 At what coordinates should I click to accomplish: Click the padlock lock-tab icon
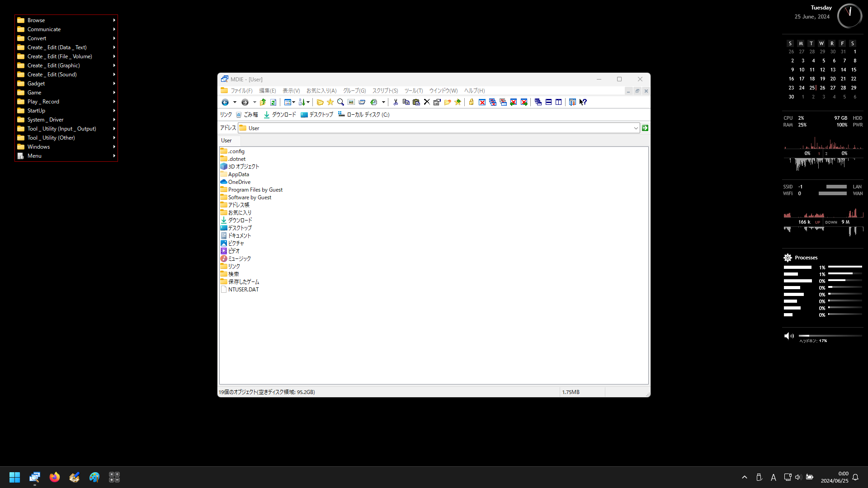click(471, 102)
